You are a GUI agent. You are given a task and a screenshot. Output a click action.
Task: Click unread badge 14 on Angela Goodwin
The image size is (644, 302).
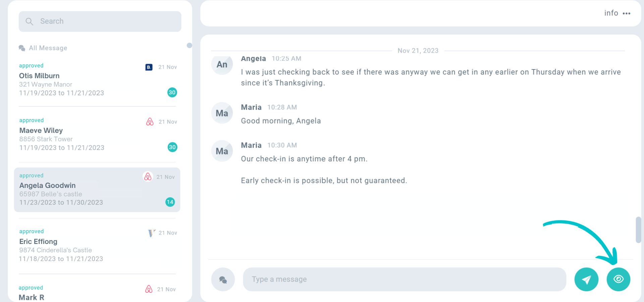(170, 202)
